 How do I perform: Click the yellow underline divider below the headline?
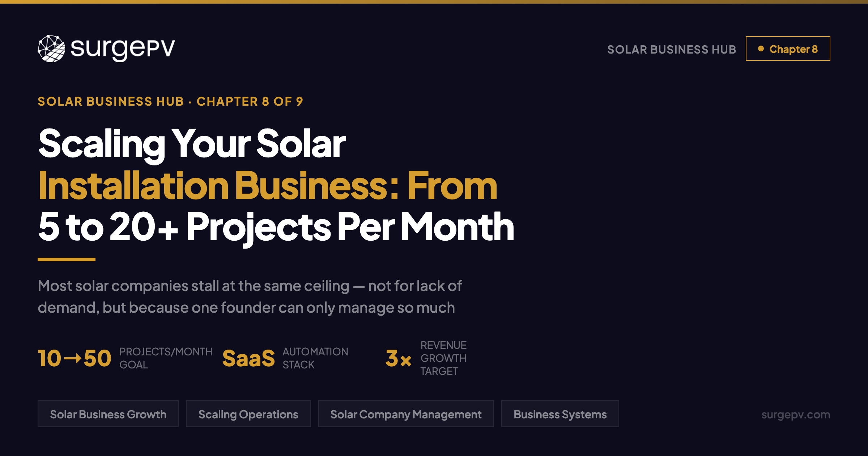(67, 259)
